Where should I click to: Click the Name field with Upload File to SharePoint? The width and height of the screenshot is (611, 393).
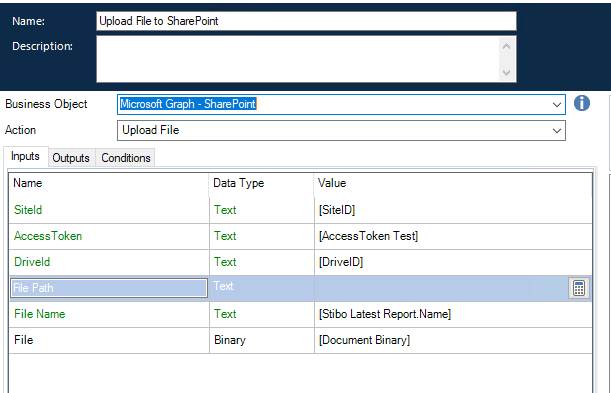coord(306,21)
